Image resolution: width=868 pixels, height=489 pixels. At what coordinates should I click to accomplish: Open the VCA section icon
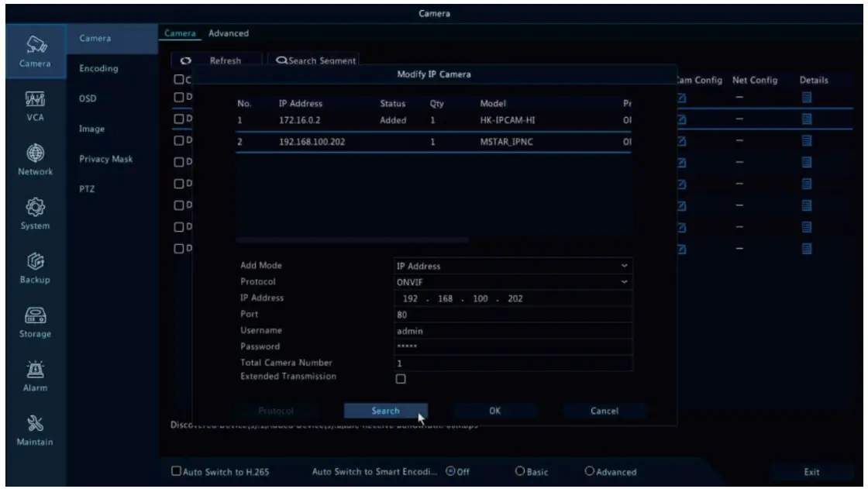coord(35,99)
